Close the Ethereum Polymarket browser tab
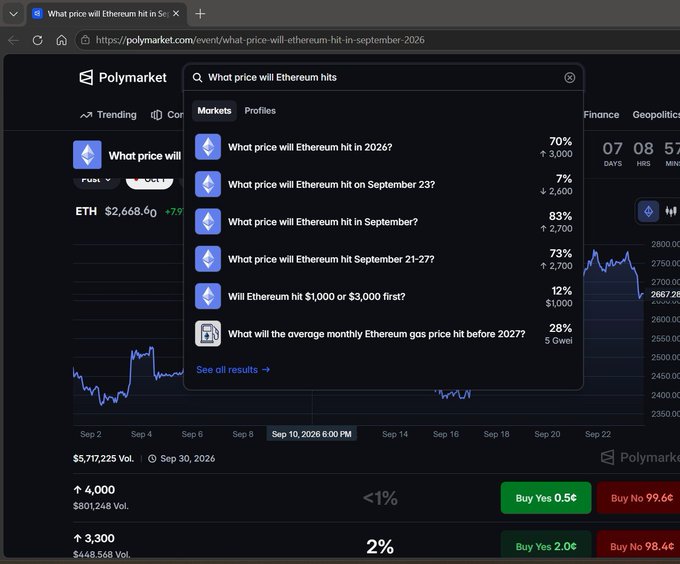The width and height of the screenshot is (680, 564). point(176,13)
